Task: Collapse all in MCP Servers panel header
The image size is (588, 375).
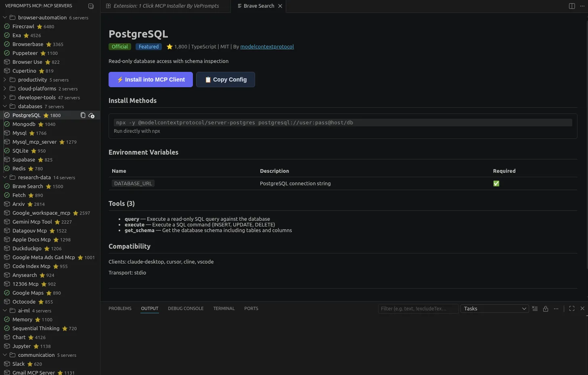Action: coord(91,6)
